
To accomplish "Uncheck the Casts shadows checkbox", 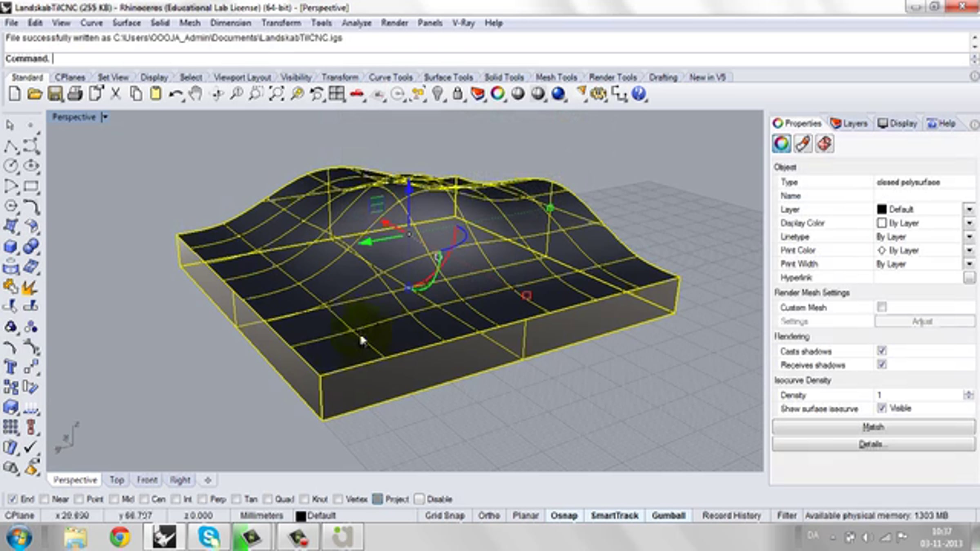I will coord(882,351).
